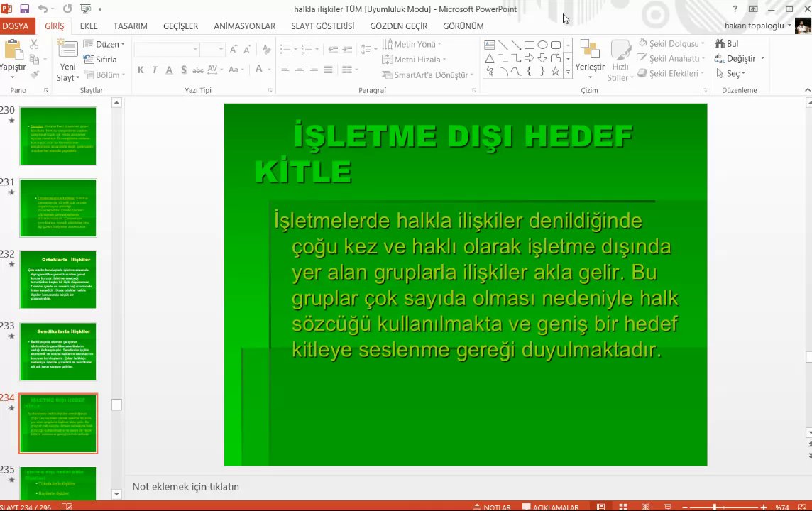Select slide 233 Sendikalarla İlişkiler thumbnail
Image resolution: width=812 pixels, height=511 pixels.
click(x=58, y=351)
